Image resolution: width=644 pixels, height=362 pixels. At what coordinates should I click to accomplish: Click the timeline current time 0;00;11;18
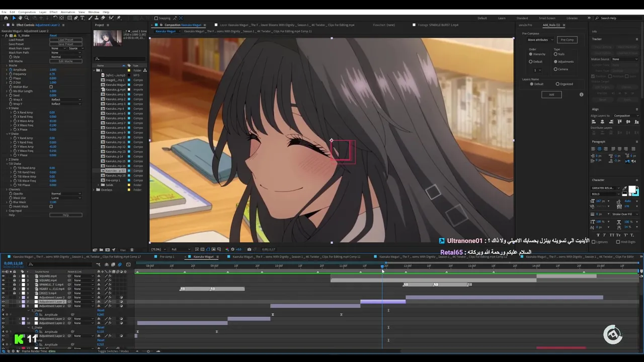(13, 263)
